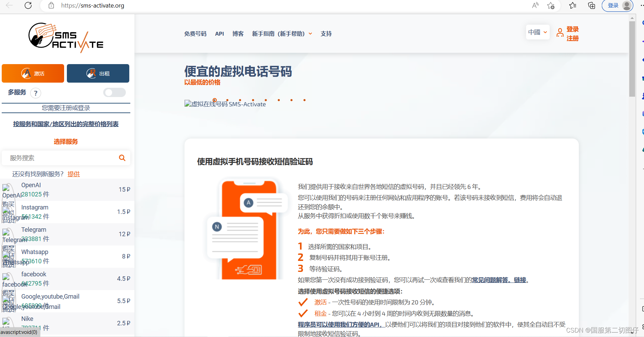Click the orange search magnifier icon

(x=122, y=158)
